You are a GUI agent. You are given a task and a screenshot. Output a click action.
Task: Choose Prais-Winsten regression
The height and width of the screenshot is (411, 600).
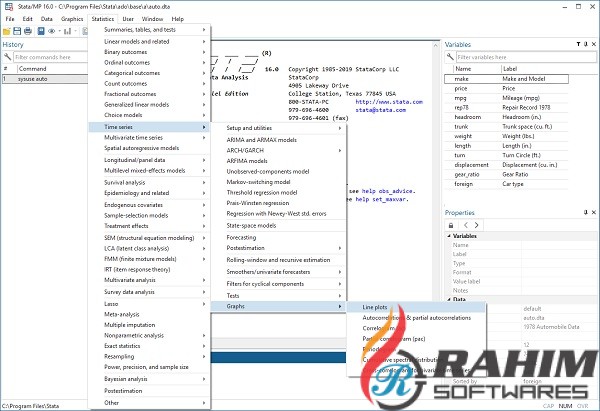[279, 203]
